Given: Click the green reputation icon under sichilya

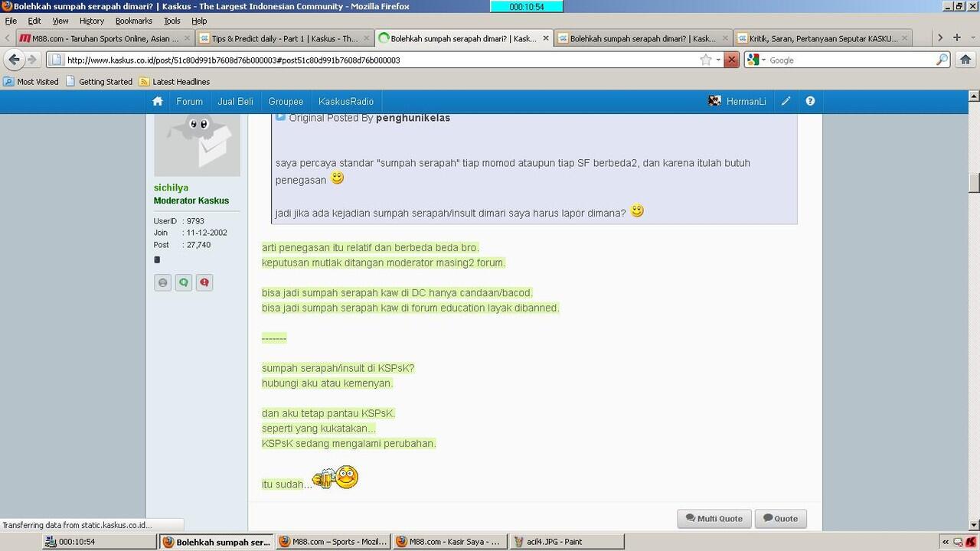Looking at the screenshot, I should (x=184, y=282).
